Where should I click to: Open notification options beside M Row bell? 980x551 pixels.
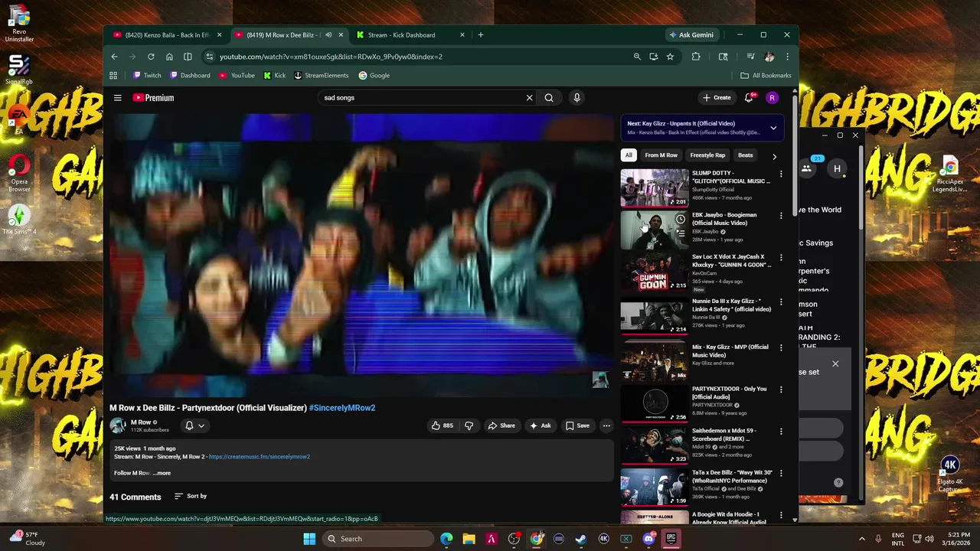pos(201,425)
